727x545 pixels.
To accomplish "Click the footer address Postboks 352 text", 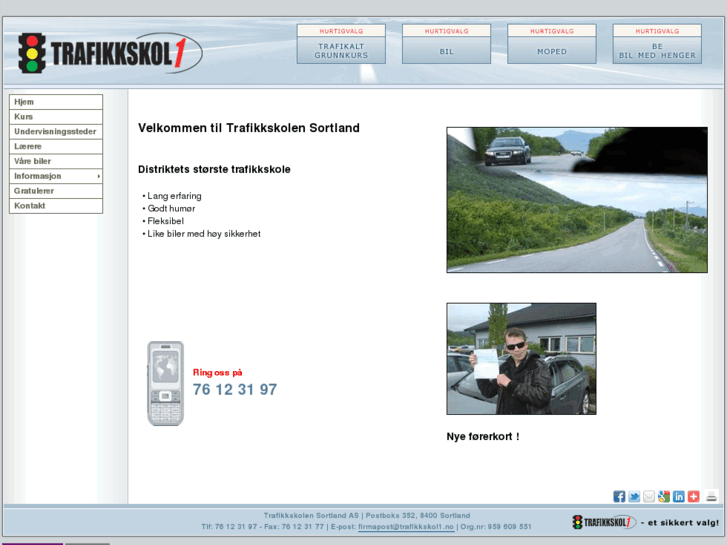I will (418, 515).
